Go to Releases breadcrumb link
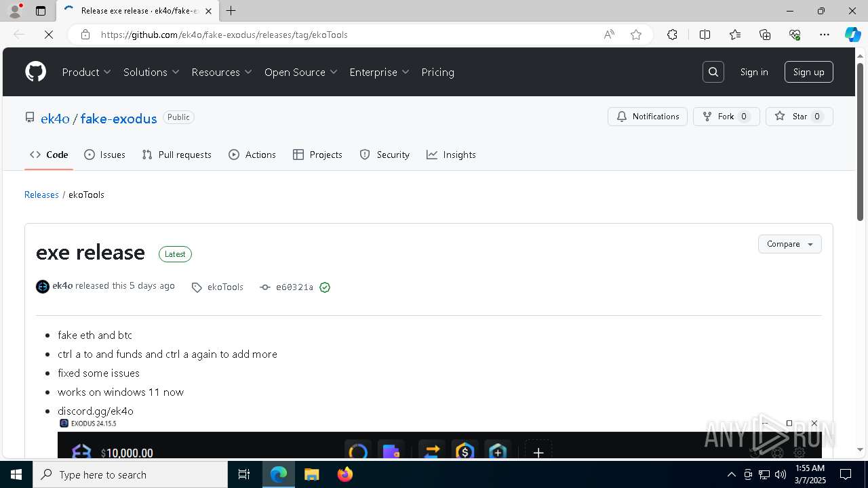 click(41, 195)
